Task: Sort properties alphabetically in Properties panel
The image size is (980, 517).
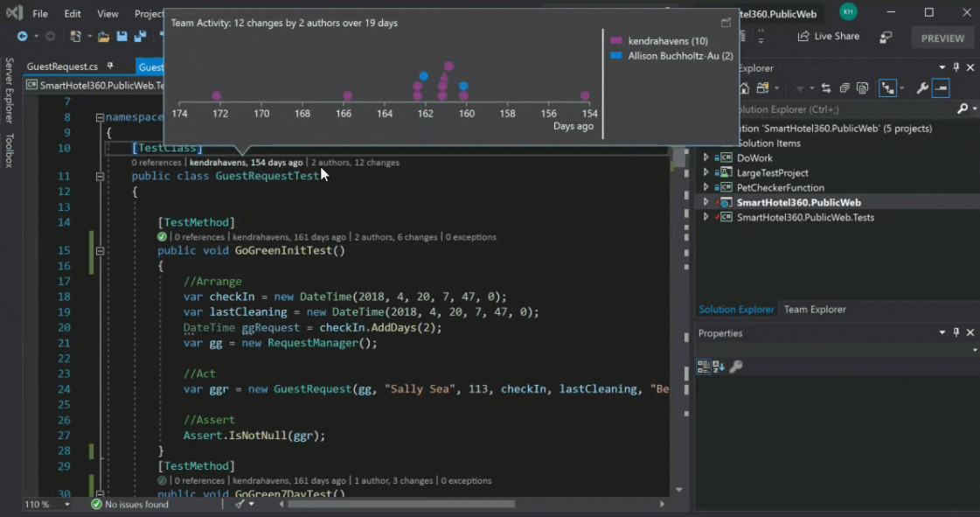Action: pyautogui.click(x=719, y=367)
